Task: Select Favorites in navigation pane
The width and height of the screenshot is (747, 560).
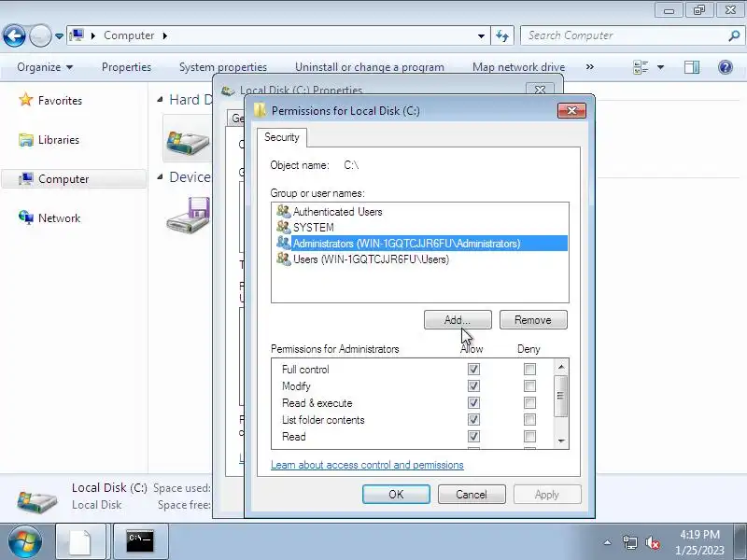Action: [60, 101]
